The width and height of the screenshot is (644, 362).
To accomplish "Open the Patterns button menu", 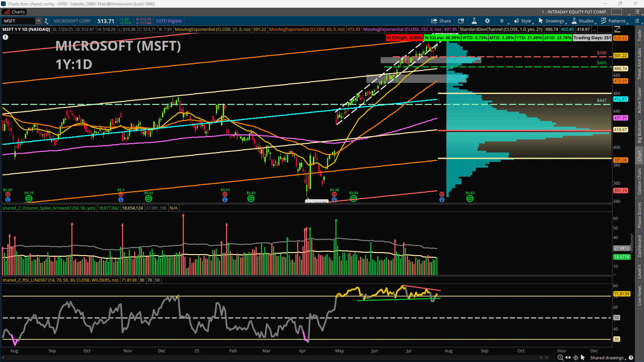I will click(x=613, y=21).
